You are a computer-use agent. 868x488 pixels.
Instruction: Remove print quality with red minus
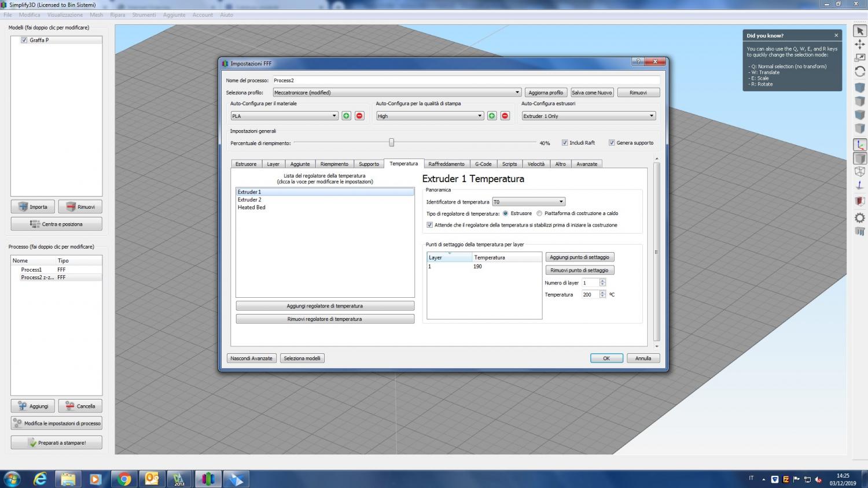505,116
